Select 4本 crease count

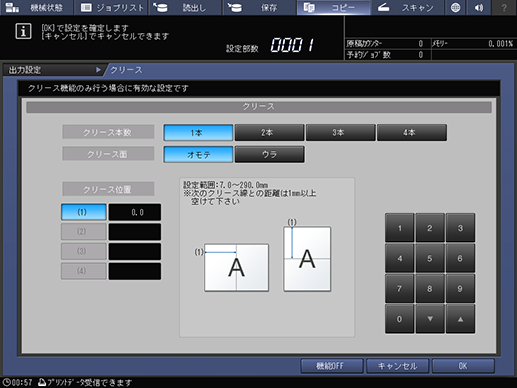(x=412, y=133)
